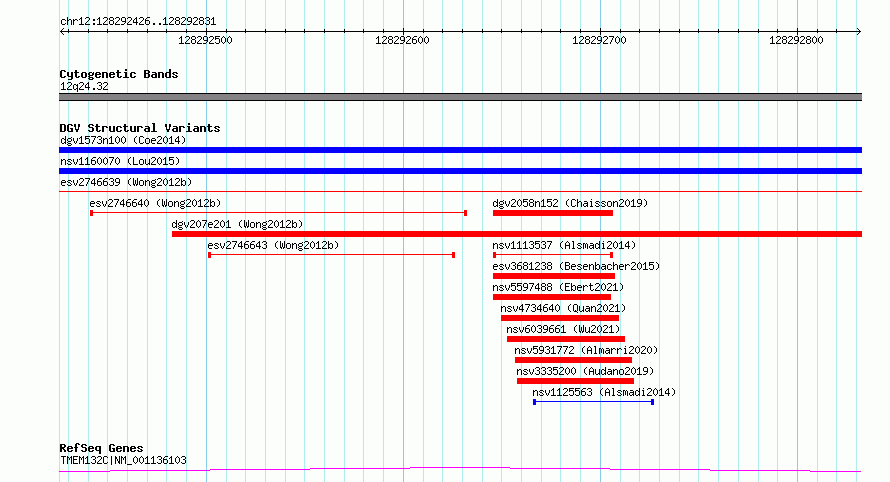Click the esv2746640 (Wong2012b) red interval line

(278, 213)
